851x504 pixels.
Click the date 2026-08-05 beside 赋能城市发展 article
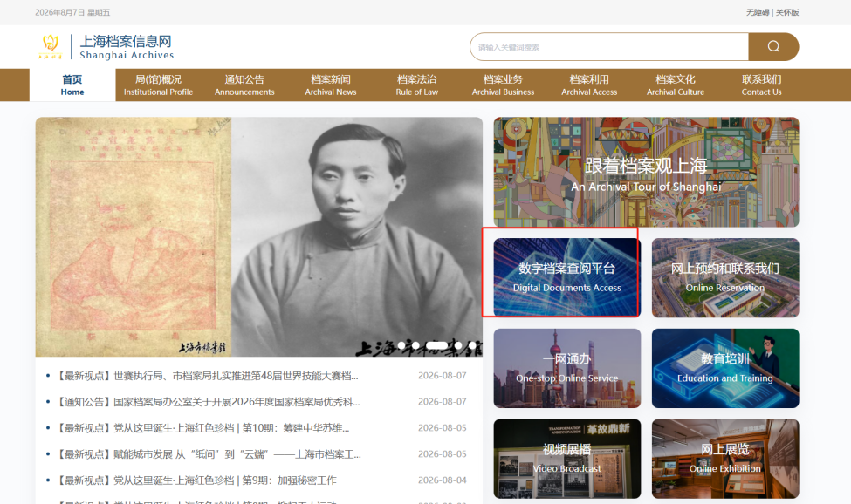point(442,453)
